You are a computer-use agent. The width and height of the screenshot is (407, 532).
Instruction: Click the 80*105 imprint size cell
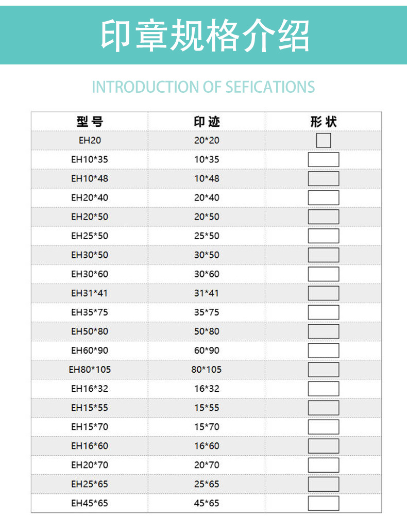click(x=207, y=370)
